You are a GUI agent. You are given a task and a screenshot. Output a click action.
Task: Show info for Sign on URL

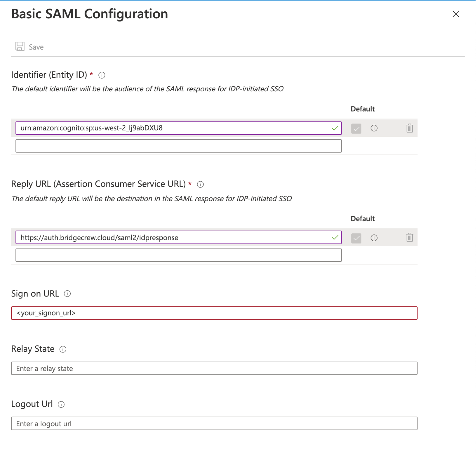pos(67,294)
